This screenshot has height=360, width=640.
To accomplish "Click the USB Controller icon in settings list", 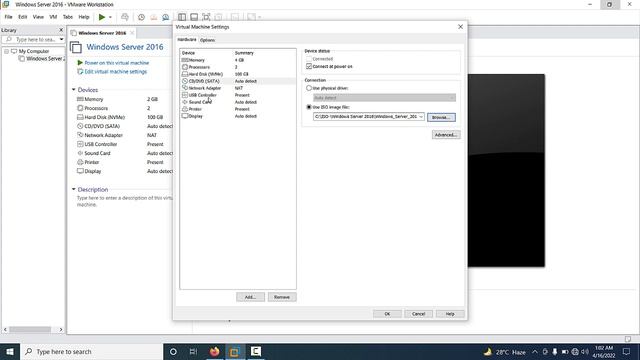I will [184, 95].
